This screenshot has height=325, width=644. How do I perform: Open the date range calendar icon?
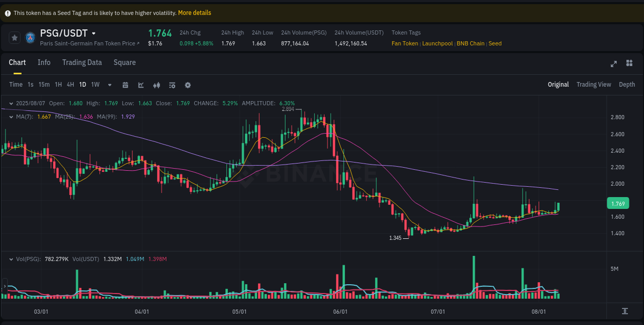point(125,85)
